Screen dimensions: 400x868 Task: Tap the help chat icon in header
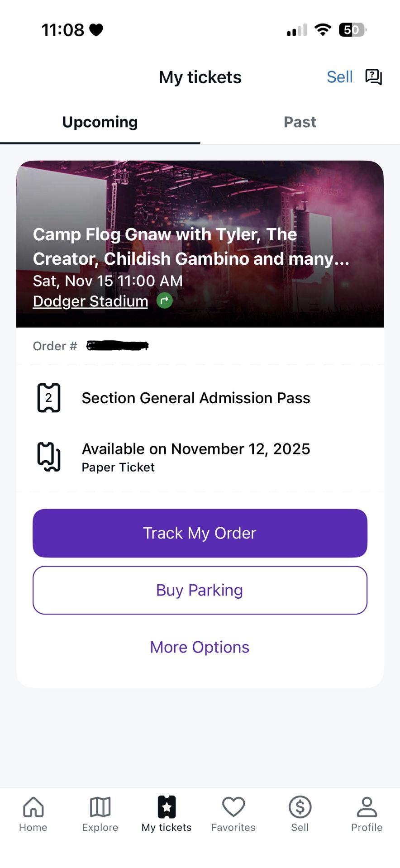(373, 77)
